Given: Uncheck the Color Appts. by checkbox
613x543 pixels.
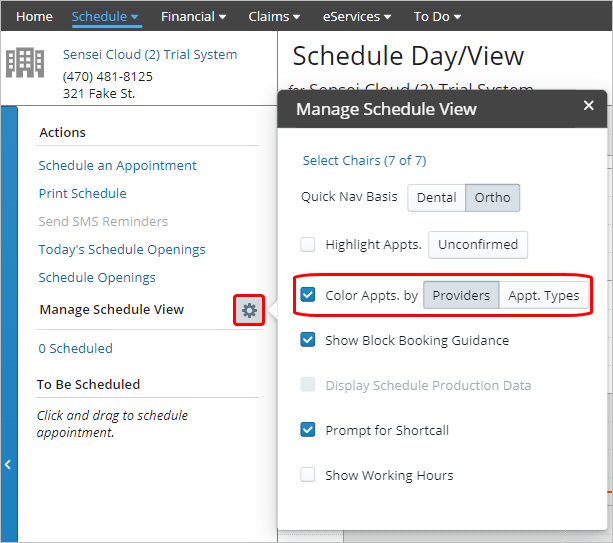Looking at the screenshot, I should pos(308,295).
